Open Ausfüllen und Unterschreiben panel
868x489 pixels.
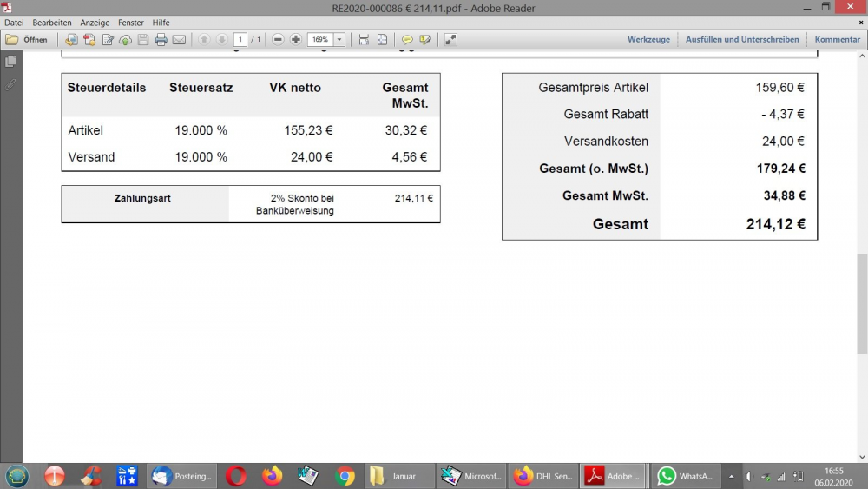pos(742,39)
